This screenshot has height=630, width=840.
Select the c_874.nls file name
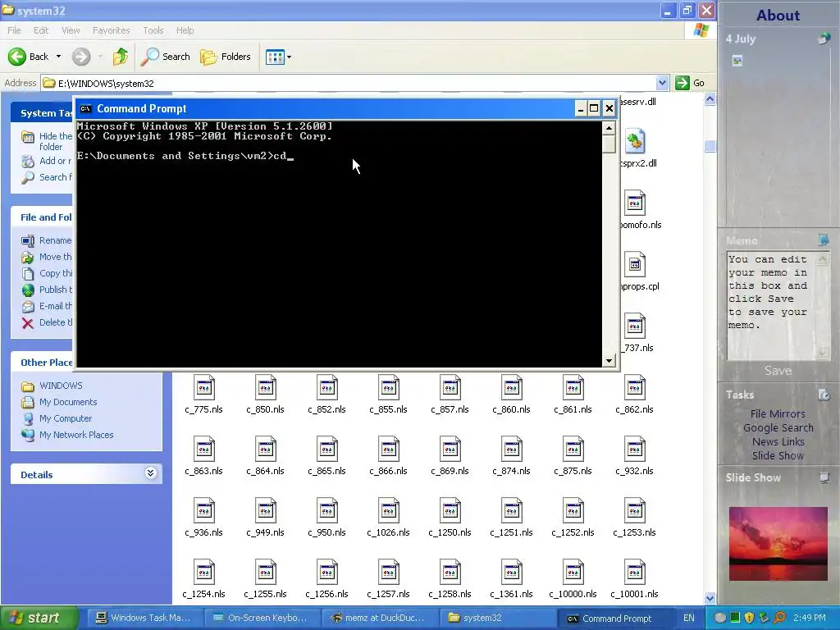click(x=512, y=471)
